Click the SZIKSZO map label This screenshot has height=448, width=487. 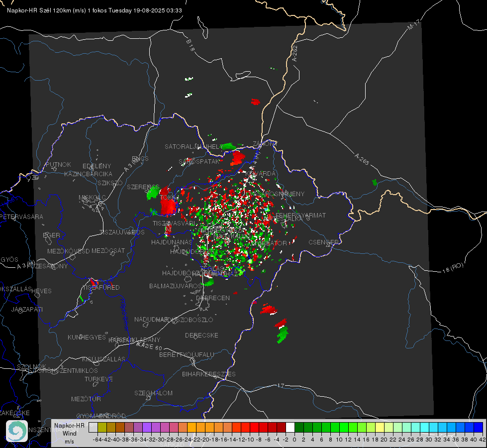tap(110, 183)
